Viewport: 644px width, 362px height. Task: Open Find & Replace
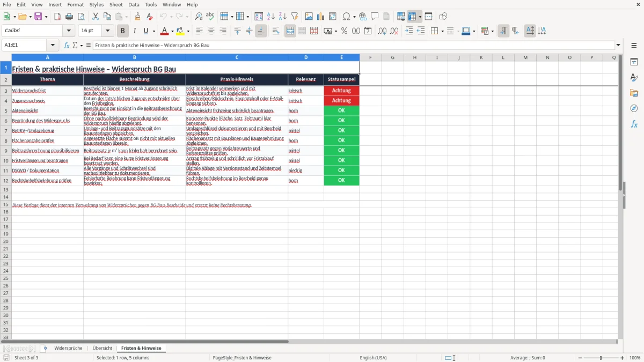point(199,17)
